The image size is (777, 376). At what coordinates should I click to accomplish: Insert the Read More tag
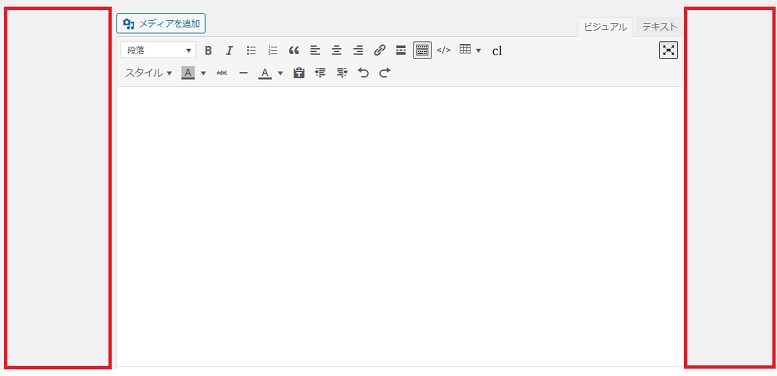click(x=401, y=50)
